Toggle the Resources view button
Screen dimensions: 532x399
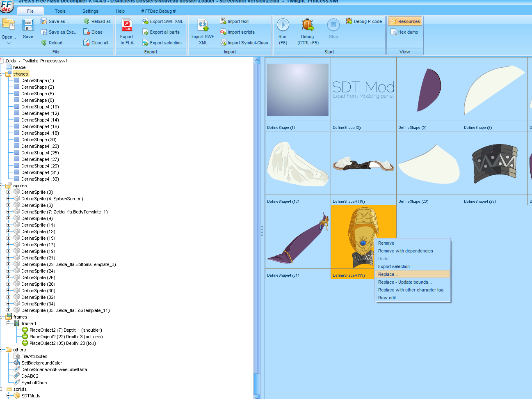(405, 21)
